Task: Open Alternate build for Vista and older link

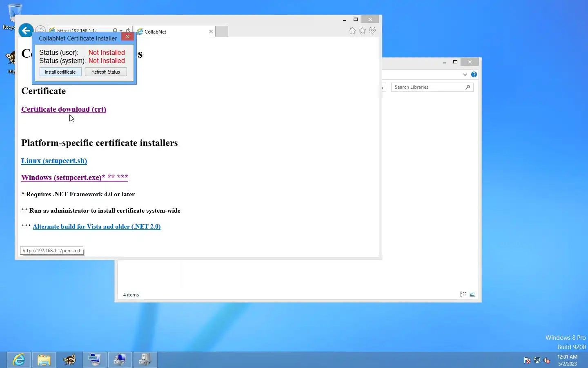Action: (96, 227)
